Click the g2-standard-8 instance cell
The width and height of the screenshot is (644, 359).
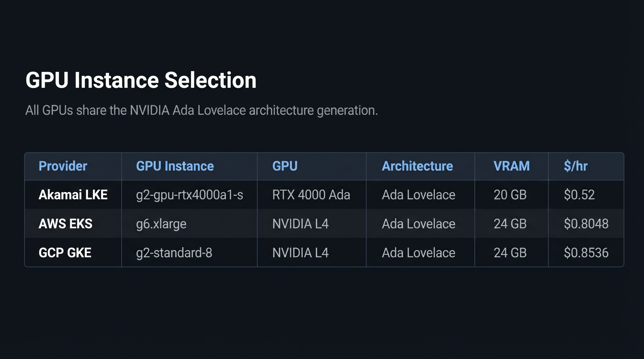tap(174, 252)
